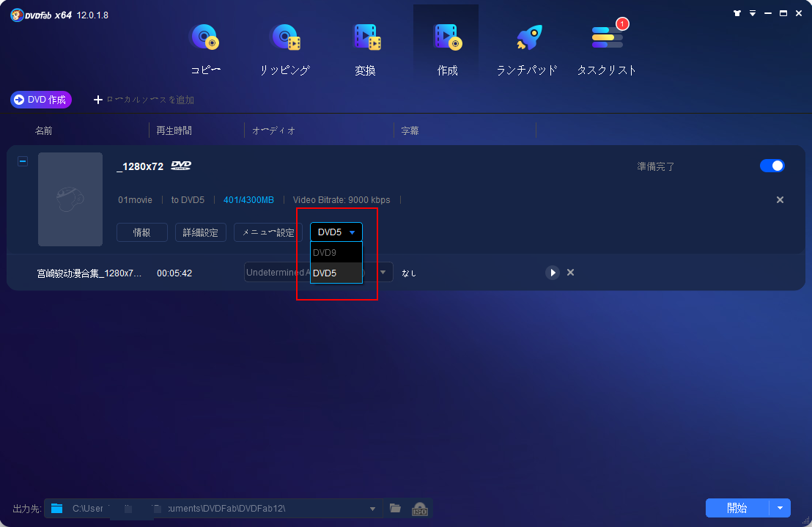Viewport: 812px width, 527px height.
Task: Click the 字幕 column header
Action: click(410, 130)
